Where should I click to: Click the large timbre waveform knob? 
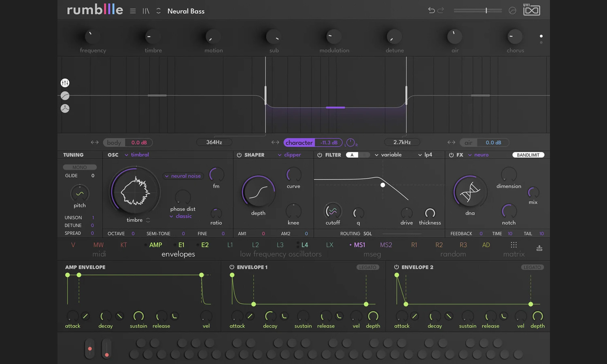(135, 191)
